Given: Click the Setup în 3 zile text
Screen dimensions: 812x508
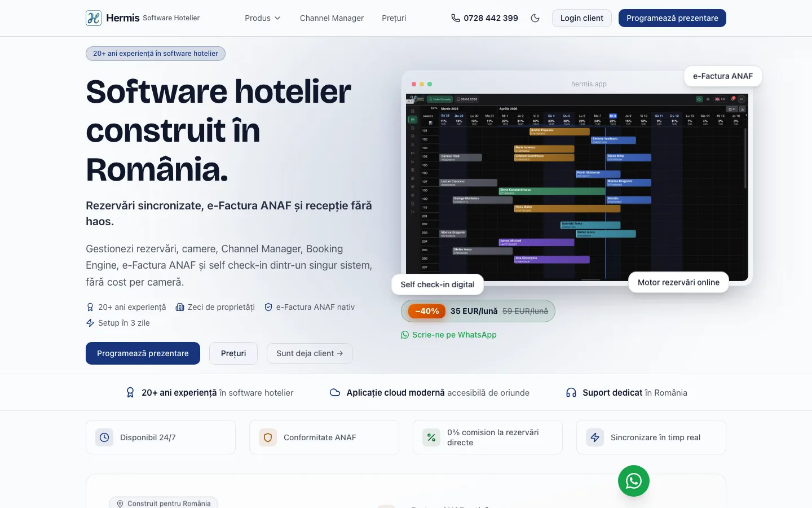Looking at the screenshot, I should 124,323.
